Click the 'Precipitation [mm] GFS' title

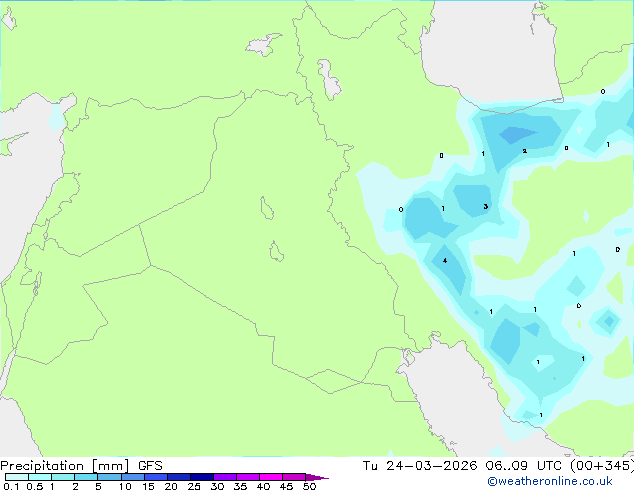click(81, 466)
